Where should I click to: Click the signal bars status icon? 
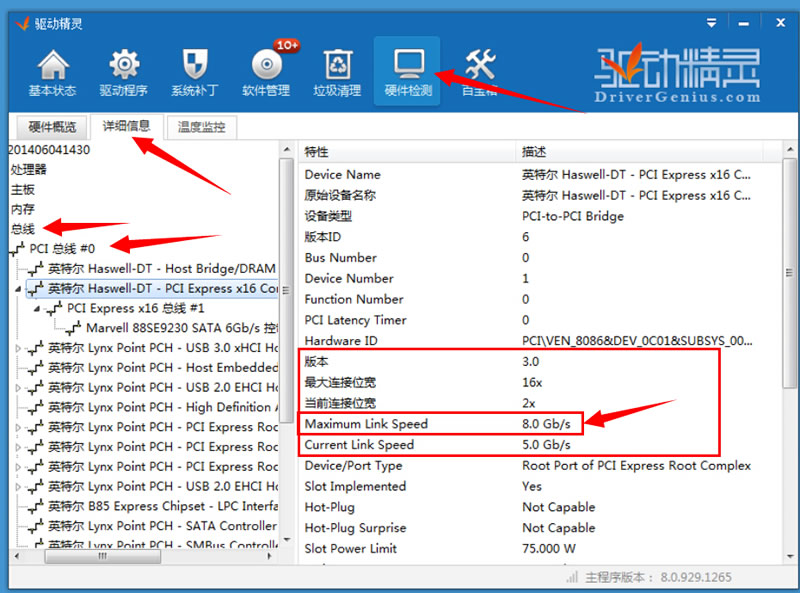tap(572, 578)
